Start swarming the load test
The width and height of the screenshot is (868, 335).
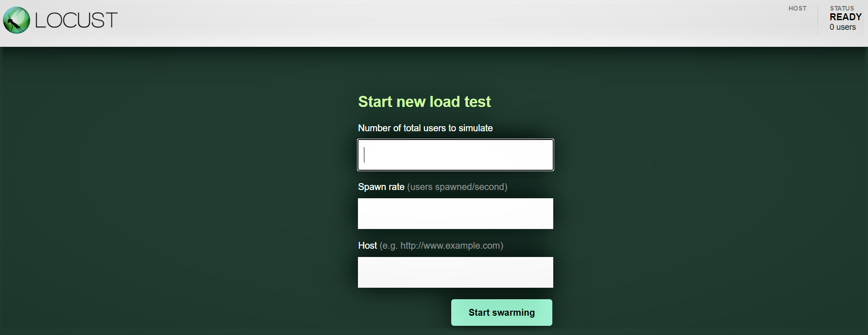pos(502,313)
